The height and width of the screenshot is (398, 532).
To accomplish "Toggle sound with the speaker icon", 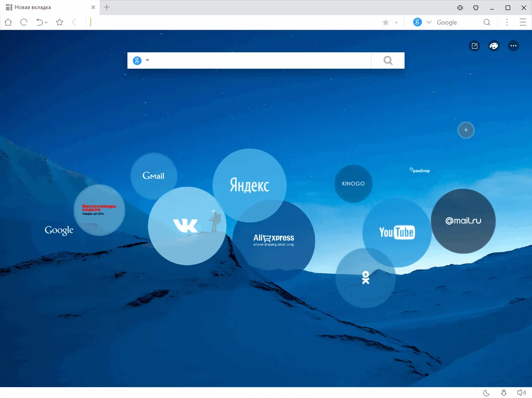I will coord(521,393).
